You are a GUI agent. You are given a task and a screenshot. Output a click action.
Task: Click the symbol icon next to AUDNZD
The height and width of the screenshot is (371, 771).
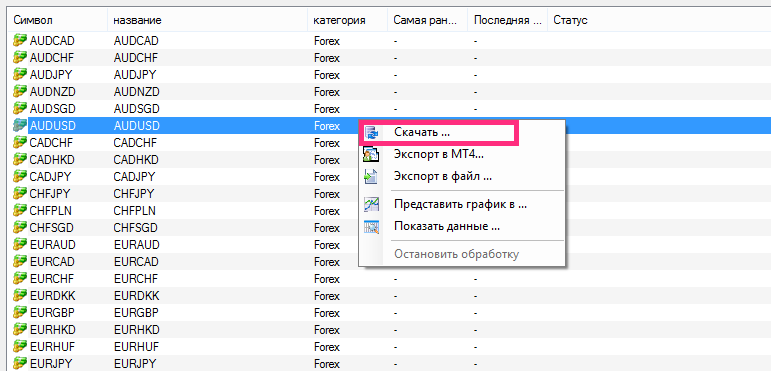(x=20, y=91)
